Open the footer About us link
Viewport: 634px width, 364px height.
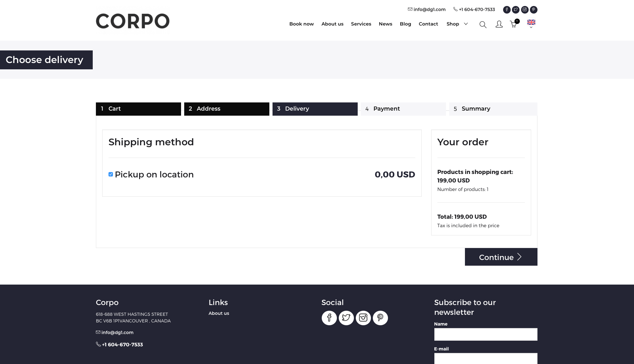coord(219,313)
